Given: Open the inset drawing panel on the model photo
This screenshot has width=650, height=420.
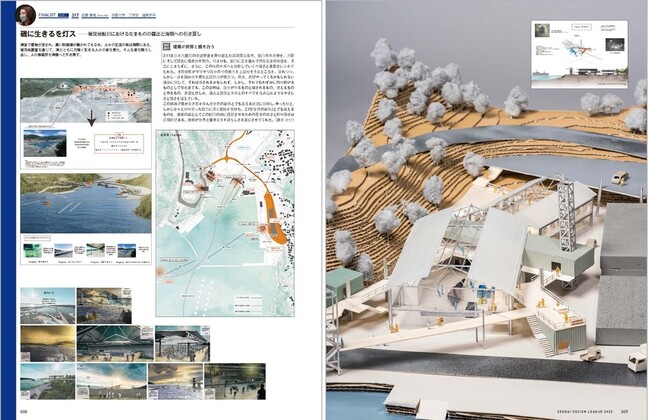Looking at the screenshot, I should click(579, 54).
